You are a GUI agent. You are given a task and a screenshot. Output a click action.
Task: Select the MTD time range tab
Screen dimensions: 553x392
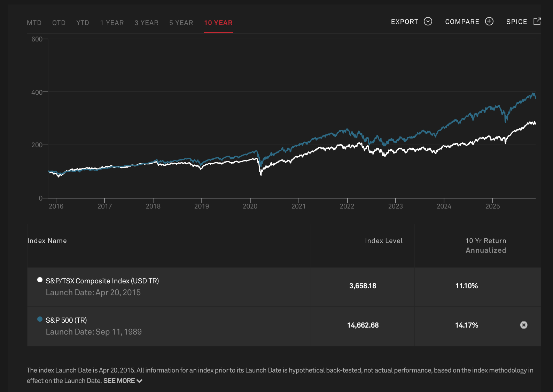[x=34, y=23]
